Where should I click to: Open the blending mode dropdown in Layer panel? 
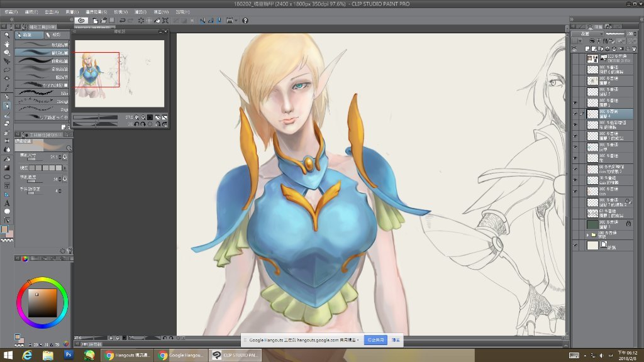[x=588, y=34]
